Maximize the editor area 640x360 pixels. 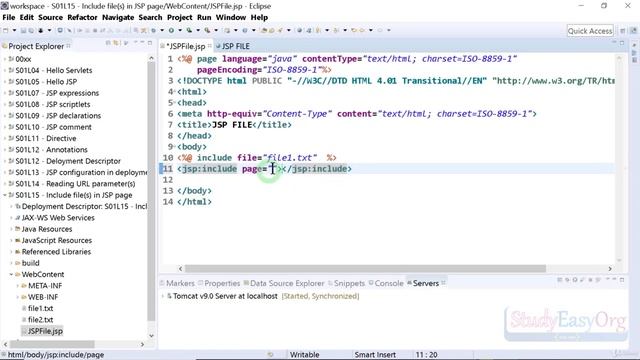tap(622, 42)
